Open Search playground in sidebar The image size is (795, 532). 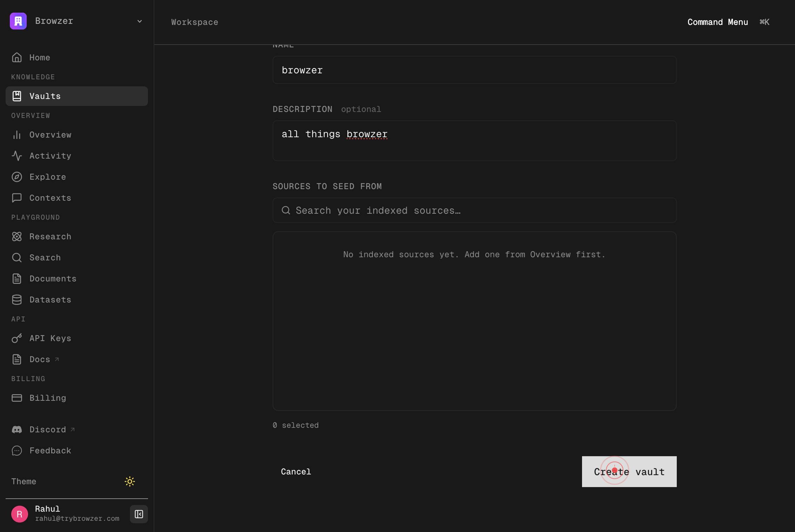point(77,258)
